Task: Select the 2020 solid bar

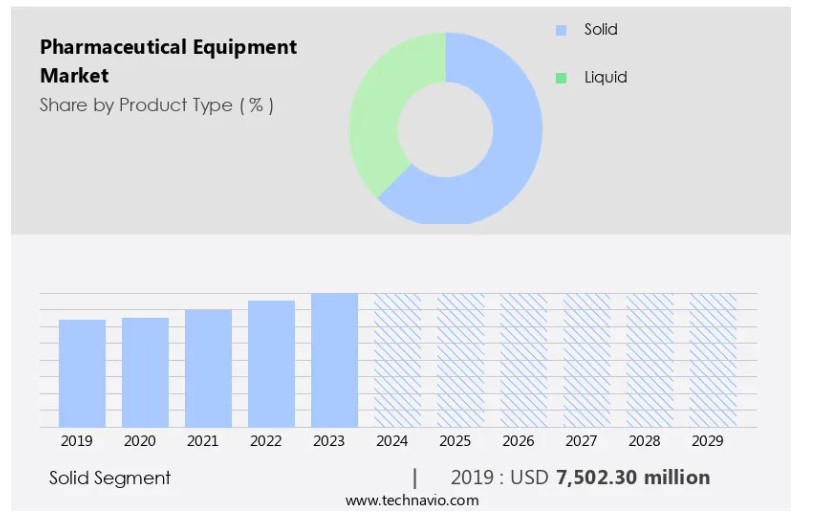Action: click(x=145, y=372)
